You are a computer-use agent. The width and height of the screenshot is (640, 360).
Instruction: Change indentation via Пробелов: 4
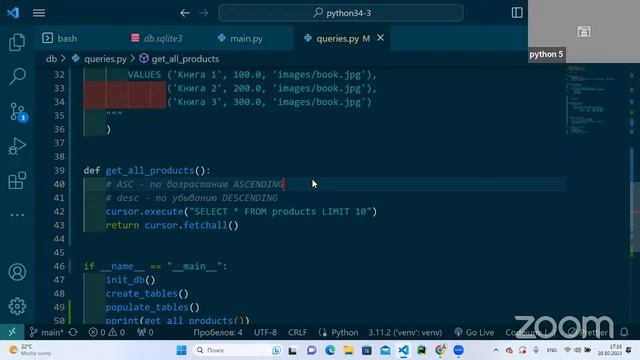click(x=218, y=332)
